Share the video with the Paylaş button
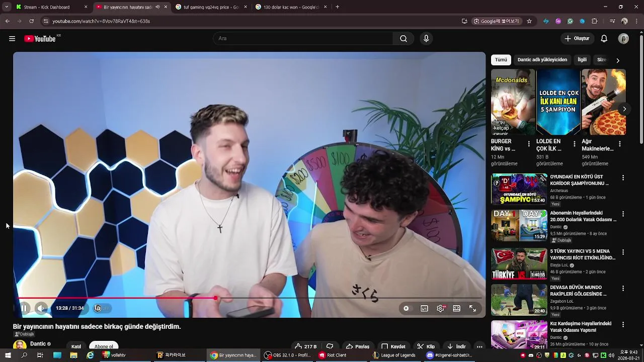 357,346
